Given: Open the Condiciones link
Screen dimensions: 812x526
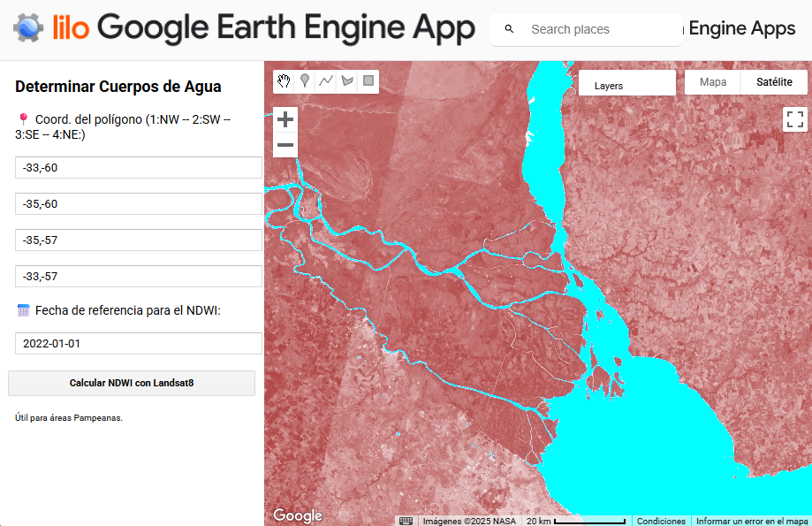Looking at the screenshot, I should pos(661,521).
